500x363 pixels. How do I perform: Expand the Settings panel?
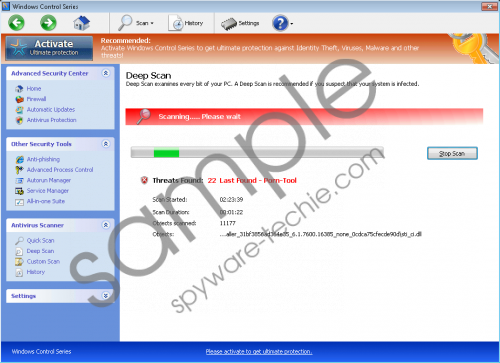[x=106, y=296]
